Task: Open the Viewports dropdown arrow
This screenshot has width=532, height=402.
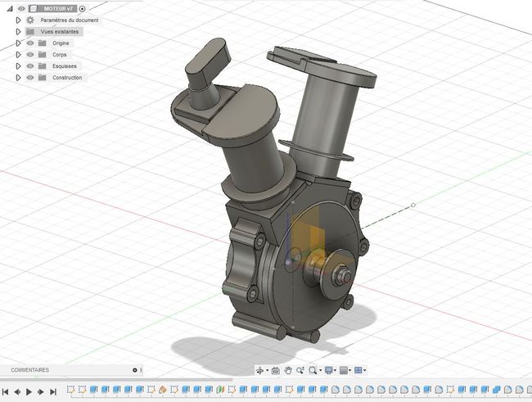Action: (365, 370)
